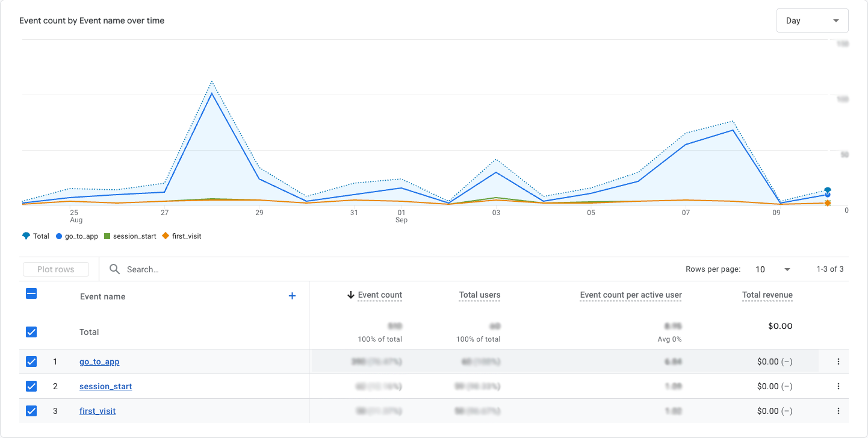Open the Day time granularity dropdown
This screenshot has height=438, width=868.
tap(812, 20)
